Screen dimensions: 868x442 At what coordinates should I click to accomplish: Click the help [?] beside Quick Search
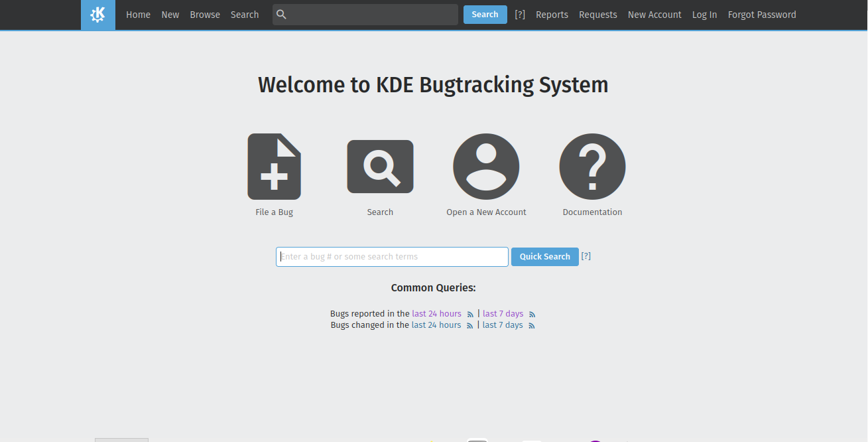click(586, 256)
